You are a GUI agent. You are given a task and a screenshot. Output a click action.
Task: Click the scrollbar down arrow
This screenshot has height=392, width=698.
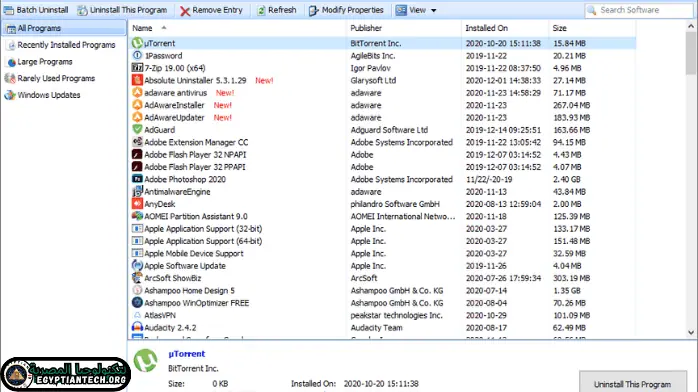691,332
